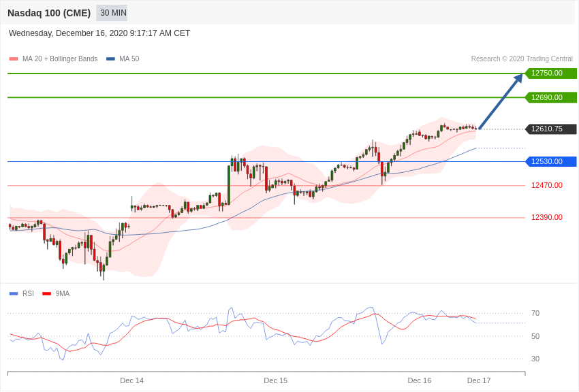The image size is (579, 392).
Task: Click the 9MA red legend swatch
Action: tap(46, 294)
